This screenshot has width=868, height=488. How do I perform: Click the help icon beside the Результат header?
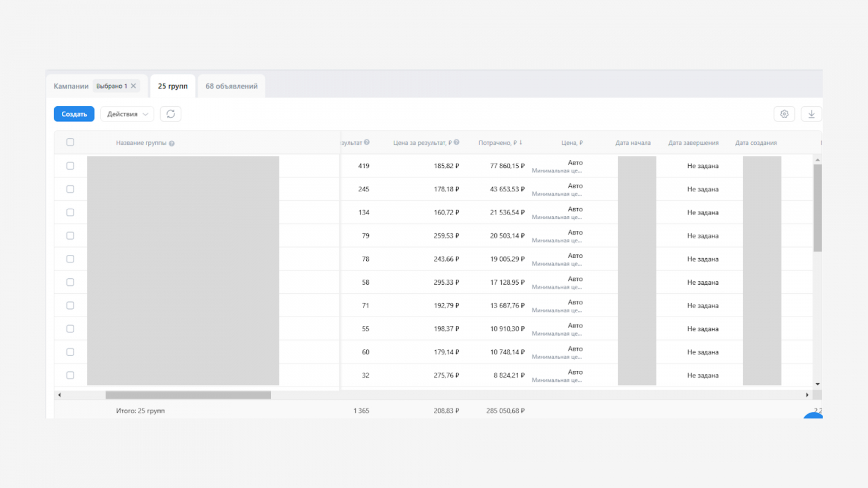tap(367, 143)
